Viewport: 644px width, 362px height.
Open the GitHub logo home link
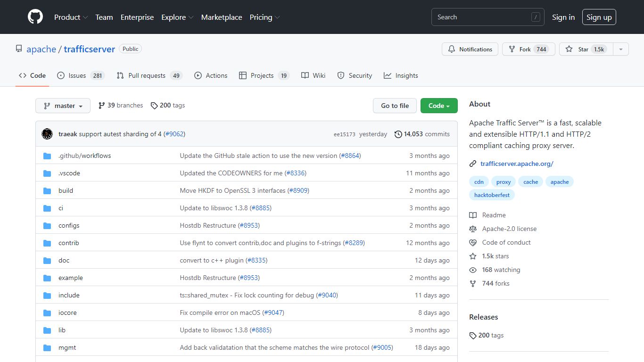coord(35,17)
